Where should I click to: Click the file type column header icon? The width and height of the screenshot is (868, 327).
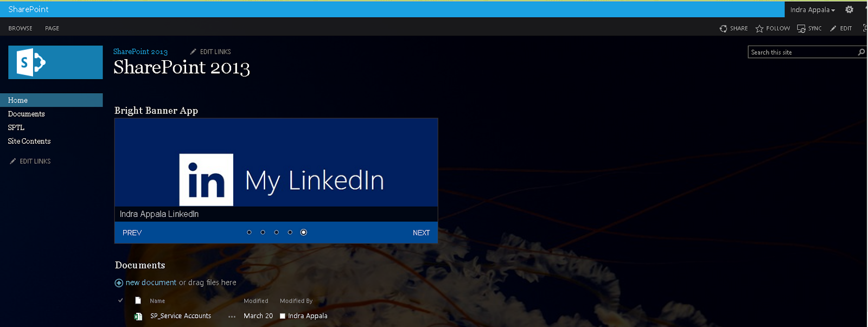pyautogui.click(x=138, y=300)
